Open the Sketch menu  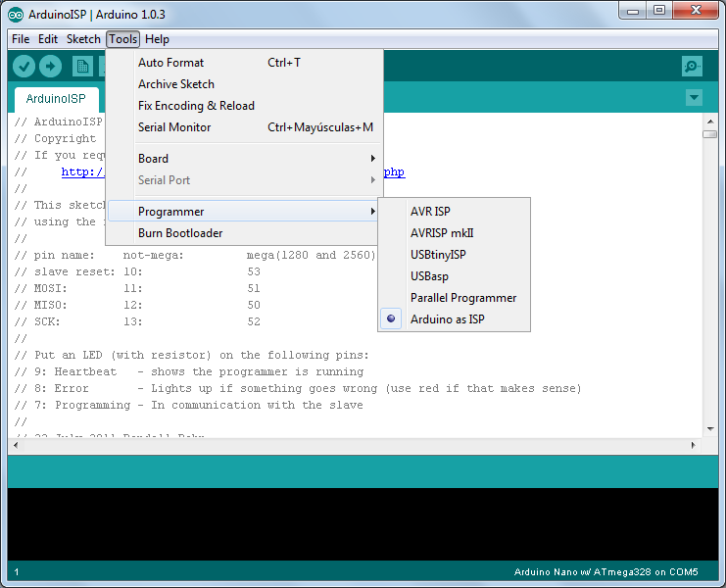(83, 39)
